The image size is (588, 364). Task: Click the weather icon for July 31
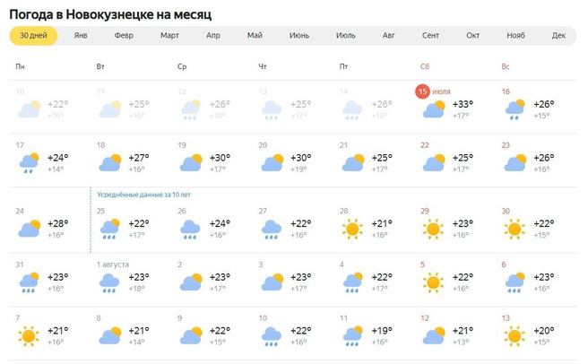(30, 283)
